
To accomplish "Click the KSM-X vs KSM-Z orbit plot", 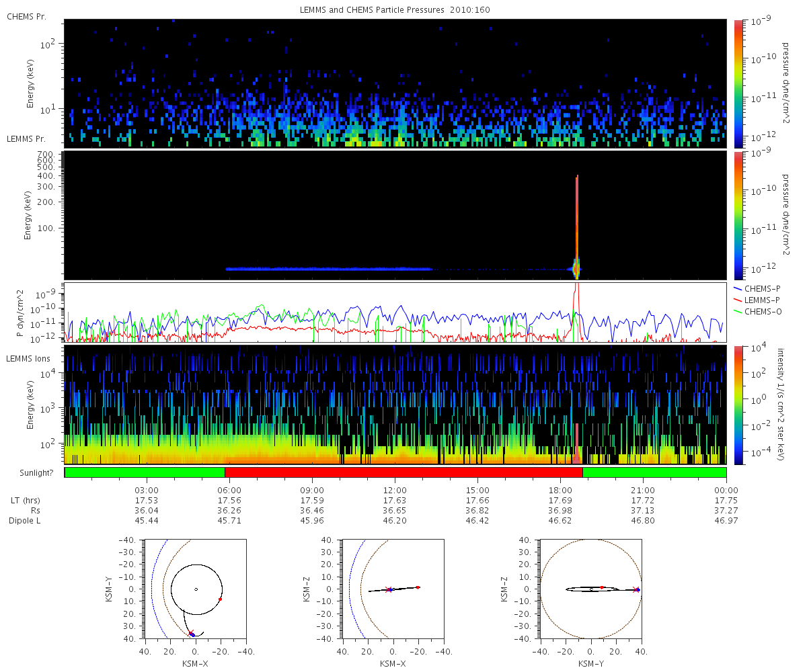I will 393,589.
